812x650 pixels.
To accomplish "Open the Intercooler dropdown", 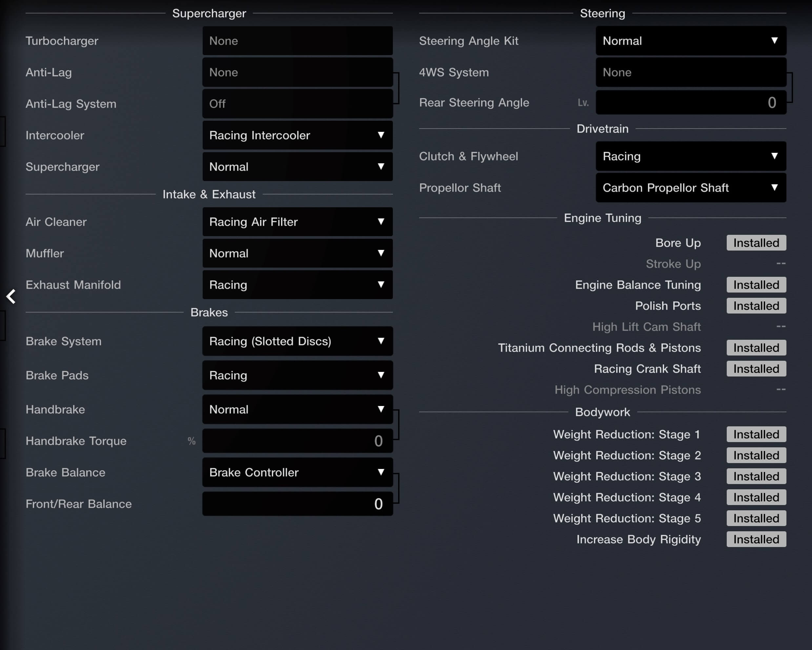I will click(x=297, y=135).
